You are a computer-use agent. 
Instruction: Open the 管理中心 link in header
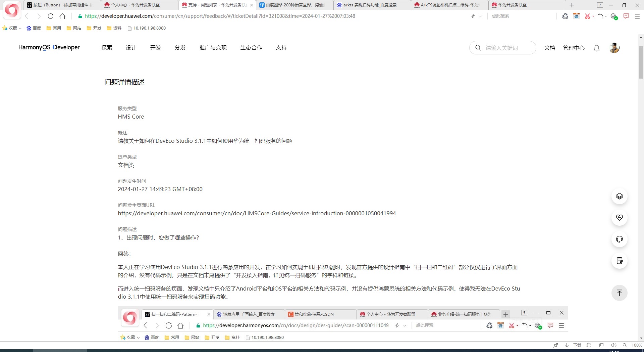pos(574,48)
